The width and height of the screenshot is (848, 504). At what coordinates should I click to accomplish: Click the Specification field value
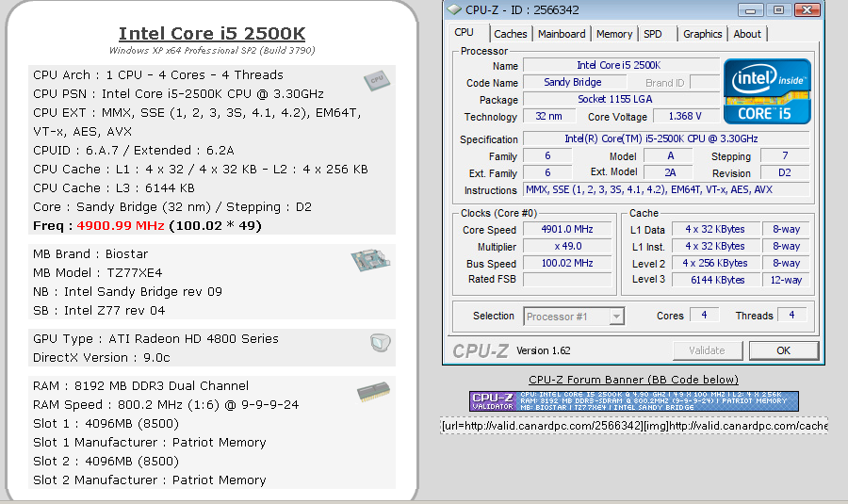pyautogui.click(x=666, y=139)
